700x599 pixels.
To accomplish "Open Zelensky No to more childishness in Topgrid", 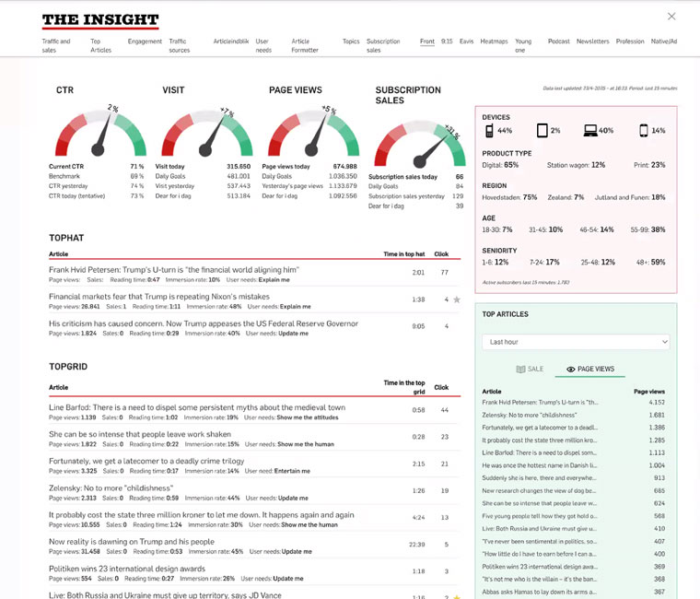I will [x=111, y=487].
